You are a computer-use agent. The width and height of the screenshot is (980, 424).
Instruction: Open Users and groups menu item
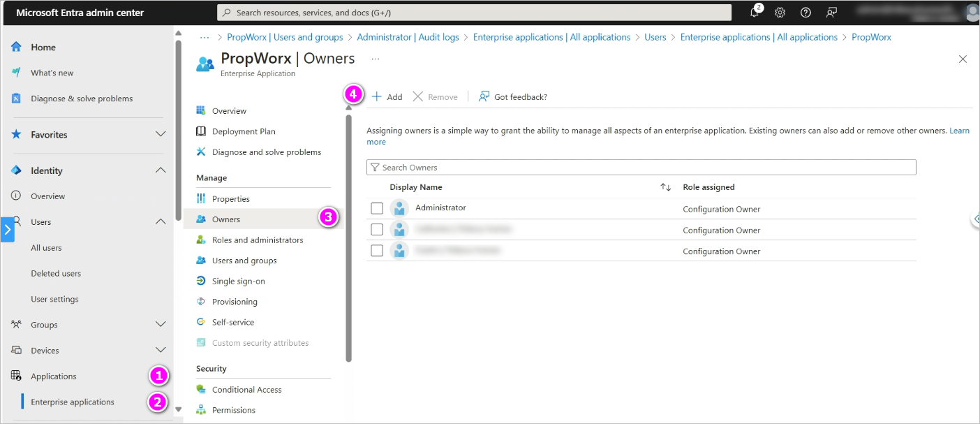pyautogui.click(x=244, y=261)
